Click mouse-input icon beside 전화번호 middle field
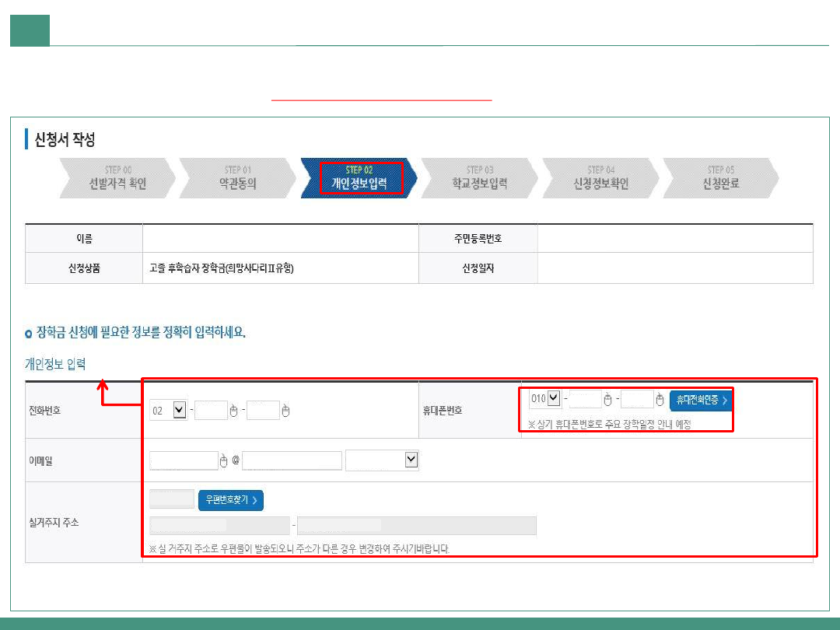The width and height of the screenshot is (840, 630). 233,411
